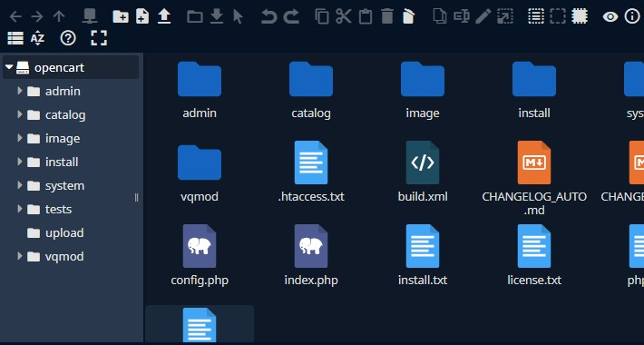The height and width of the screenshot is (345, 644).
Task: Click the open folder toolbar icon
Action: (x=195, y=16)
